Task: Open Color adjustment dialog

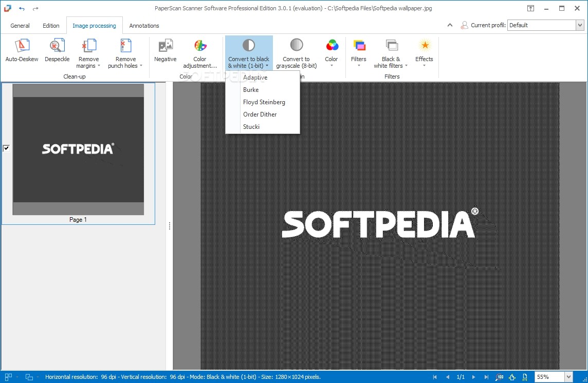Action: pos(200,53)
